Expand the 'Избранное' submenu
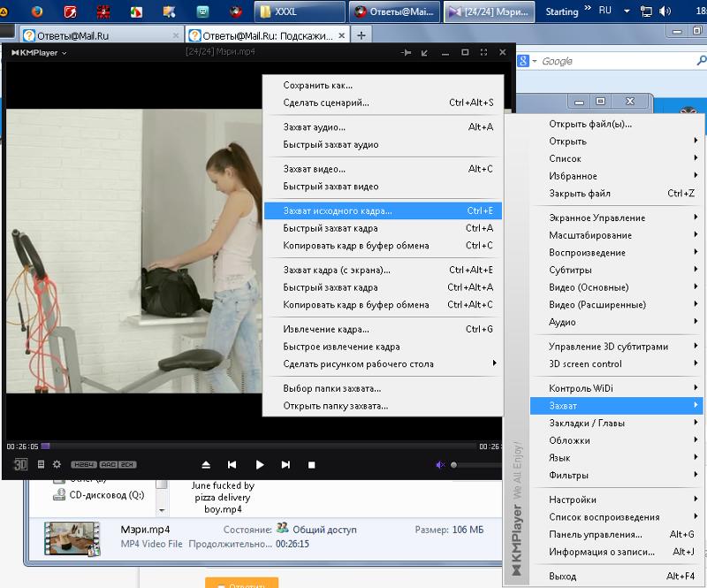 point(616,177)
